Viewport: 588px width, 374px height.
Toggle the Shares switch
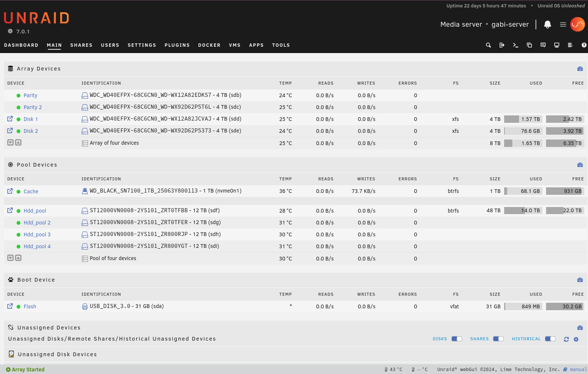tap(498, 339)
